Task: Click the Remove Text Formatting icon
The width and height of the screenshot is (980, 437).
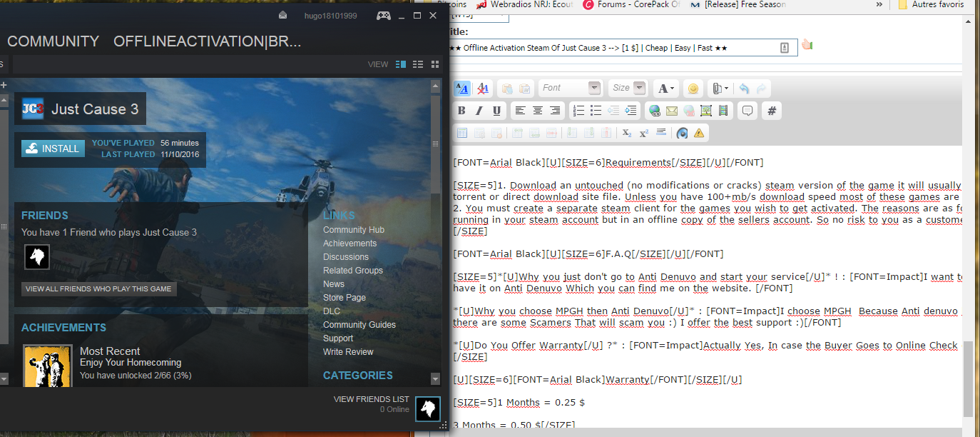Action: [483, 89]
